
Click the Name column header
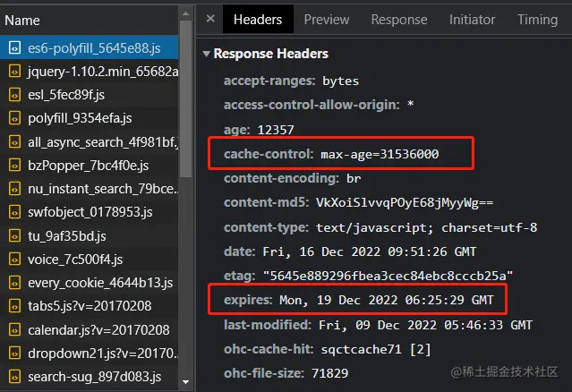pos(22,20)
